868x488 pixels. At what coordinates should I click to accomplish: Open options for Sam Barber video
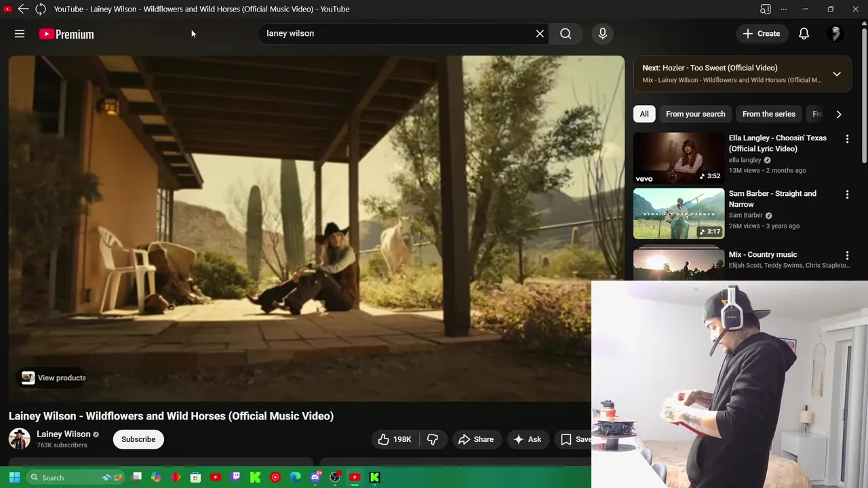pos(847,195)
